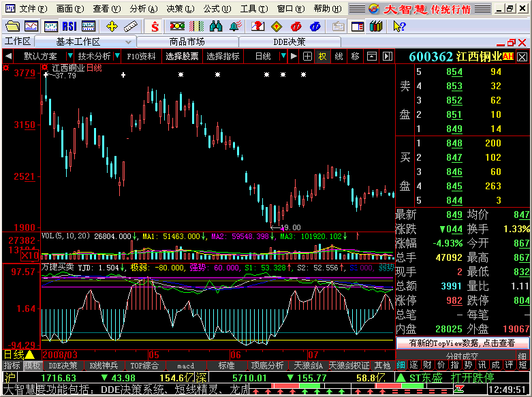Open the binoculars search icon
This screenshot has width=532, height=397.
click(216, 26)
